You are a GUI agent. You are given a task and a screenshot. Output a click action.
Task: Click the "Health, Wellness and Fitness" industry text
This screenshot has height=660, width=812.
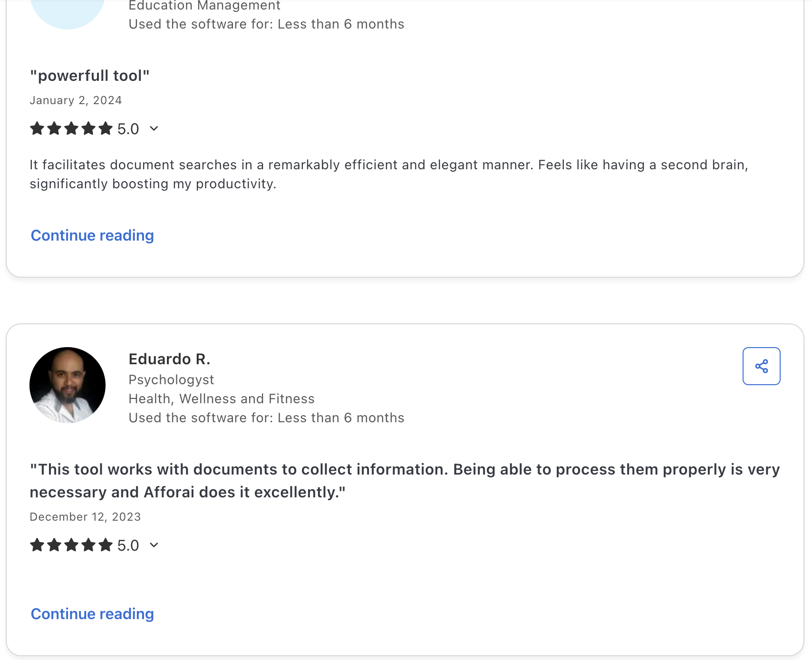point(222,398)
